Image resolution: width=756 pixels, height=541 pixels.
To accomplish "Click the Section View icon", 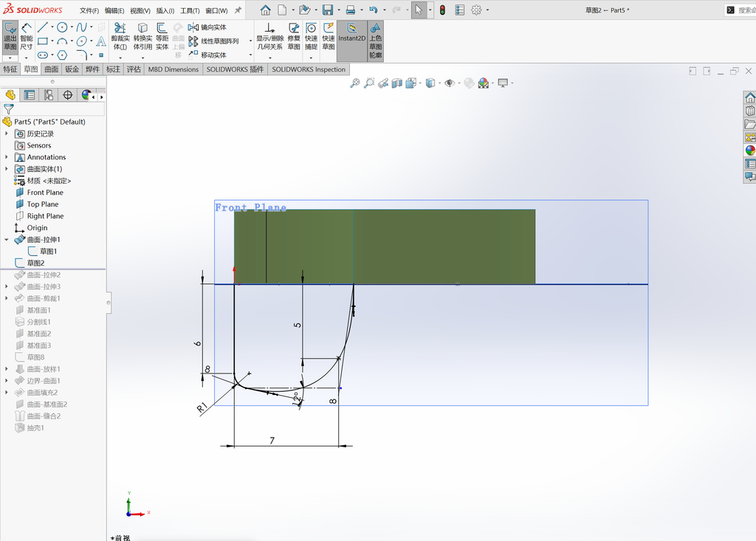I will [x=396, y=83].
